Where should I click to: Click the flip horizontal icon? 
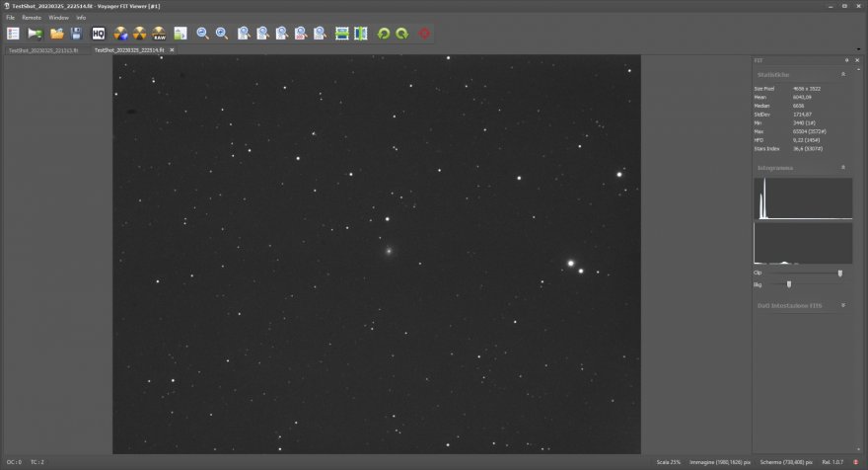[361, 34]
